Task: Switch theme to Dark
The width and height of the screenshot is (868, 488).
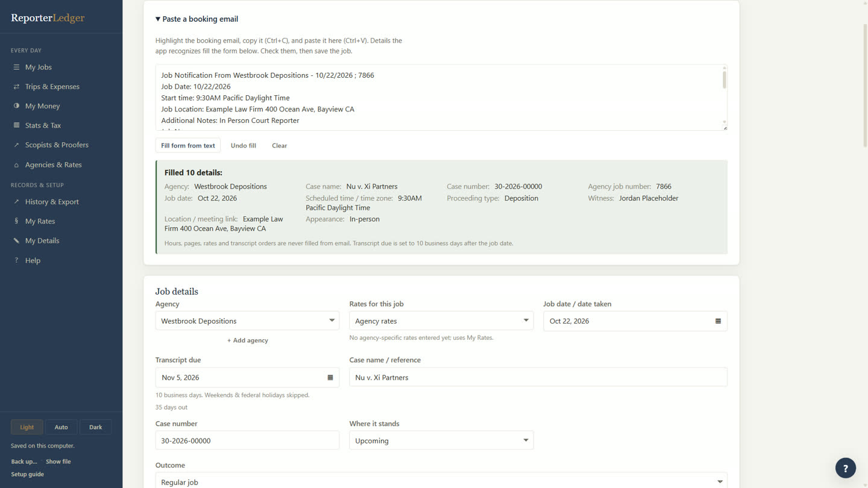Action: pyautogui.click(x=95, y=427)
